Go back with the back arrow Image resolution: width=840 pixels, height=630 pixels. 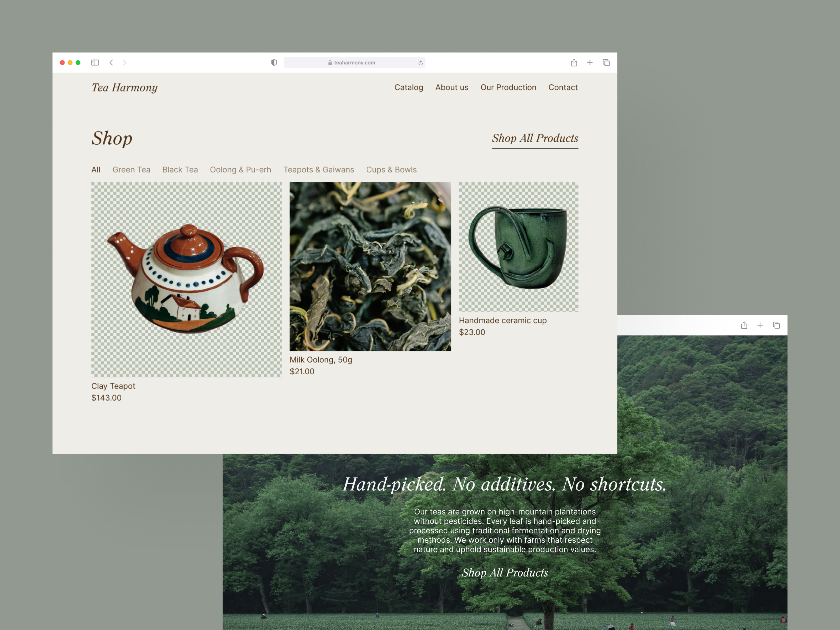click(111, 63)
